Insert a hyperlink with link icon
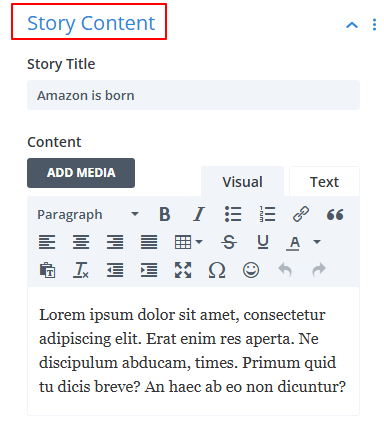 pyautogui.click(x=301, y=214)
